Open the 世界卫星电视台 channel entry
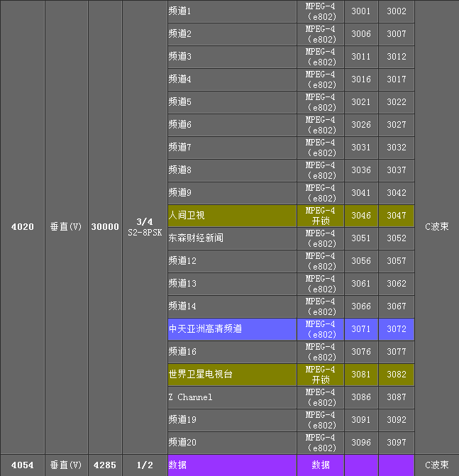The image size is (459, 476). [x=201, y=375]
